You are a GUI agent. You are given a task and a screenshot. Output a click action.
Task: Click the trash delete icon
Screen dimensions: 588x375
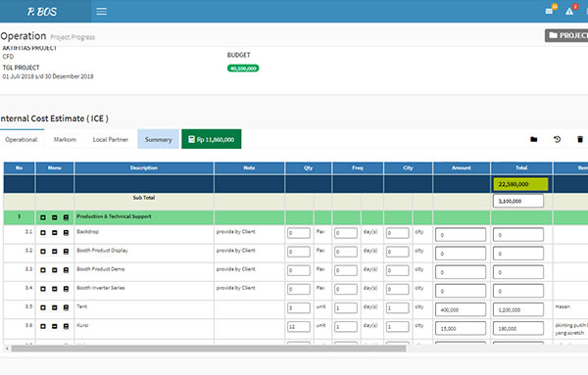[x=580, y=139]
